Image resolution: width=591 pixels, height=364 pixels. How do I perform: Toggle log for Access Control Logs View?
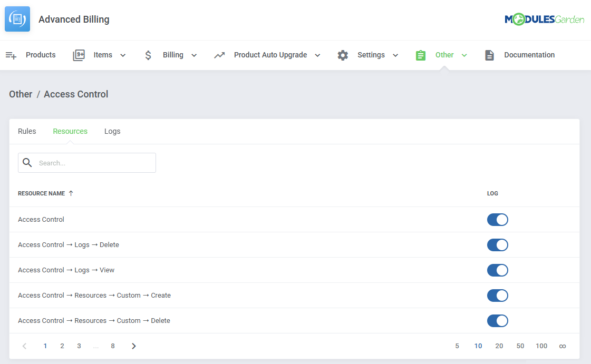coord(498,270)
